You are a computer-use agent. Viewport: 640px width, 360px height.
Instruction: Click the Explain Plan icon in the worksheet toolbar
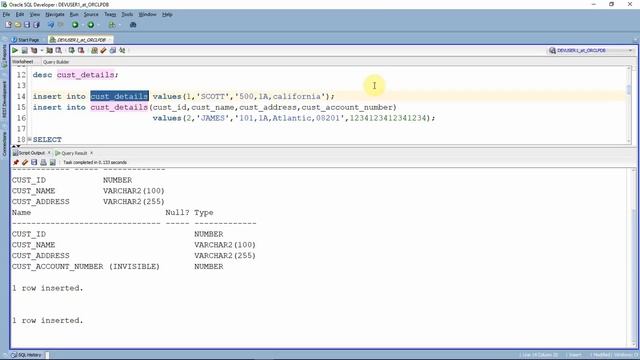pos(34,51)
